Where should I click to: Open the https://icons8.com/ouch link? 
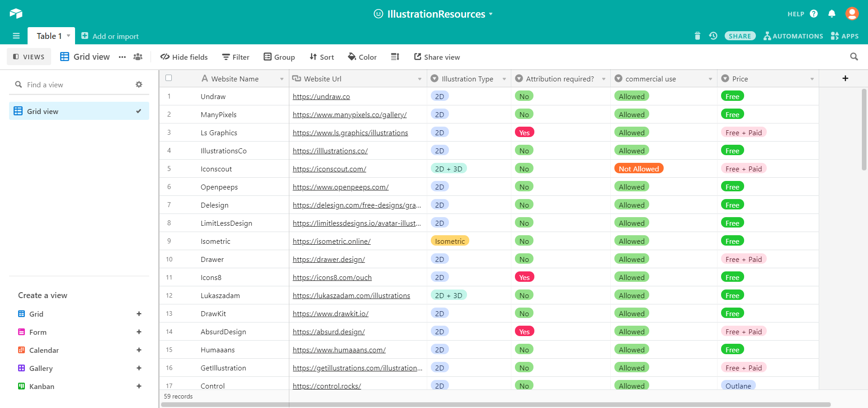point(332,277)
